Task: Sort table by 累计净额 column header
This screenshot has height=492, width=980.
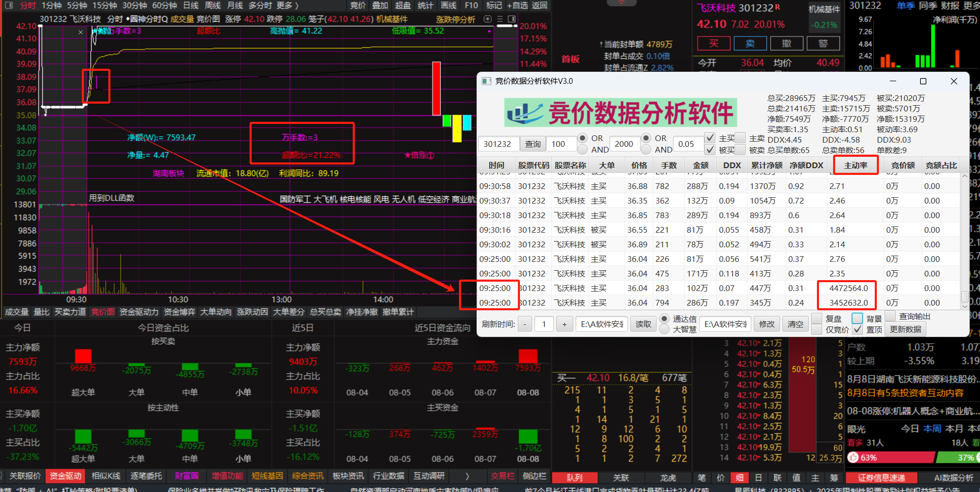Action: coord(766,165)
